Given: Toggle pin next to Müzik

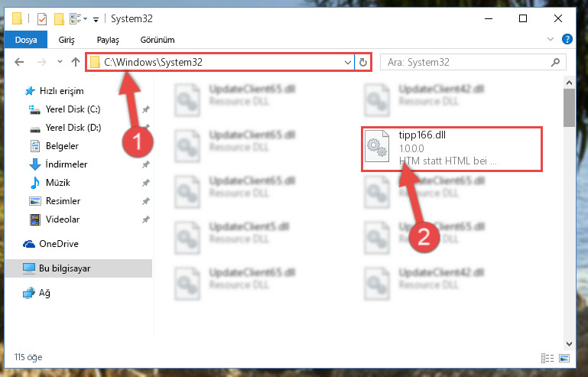Looking at the screenshot, I should click(145, 183).
